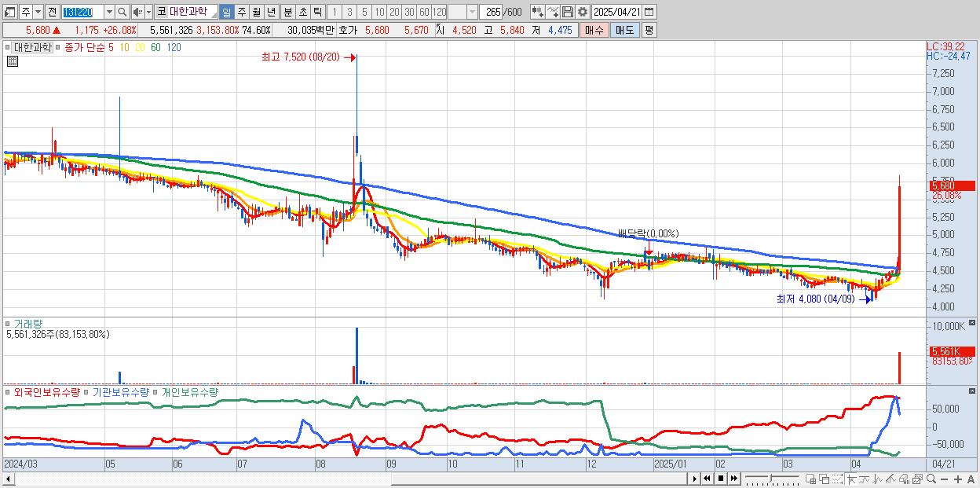Select interval button 3

(x=349, y=12)
